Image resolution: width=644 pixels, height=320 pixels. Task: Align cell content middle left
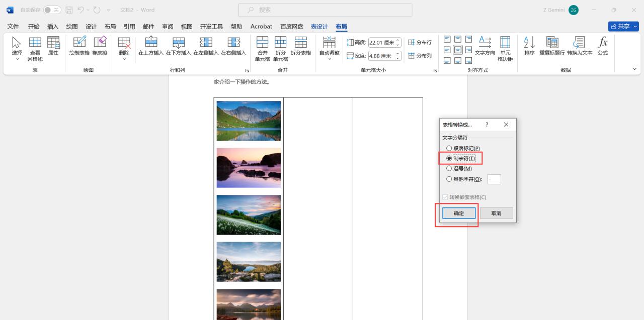coord(447,50)
